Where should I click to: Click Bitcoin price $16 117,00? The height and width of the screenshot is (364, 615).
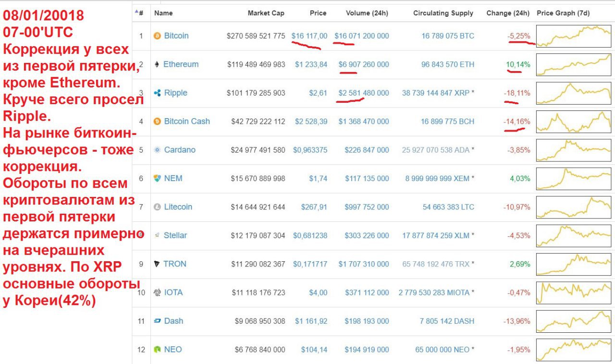pos(309,36)
